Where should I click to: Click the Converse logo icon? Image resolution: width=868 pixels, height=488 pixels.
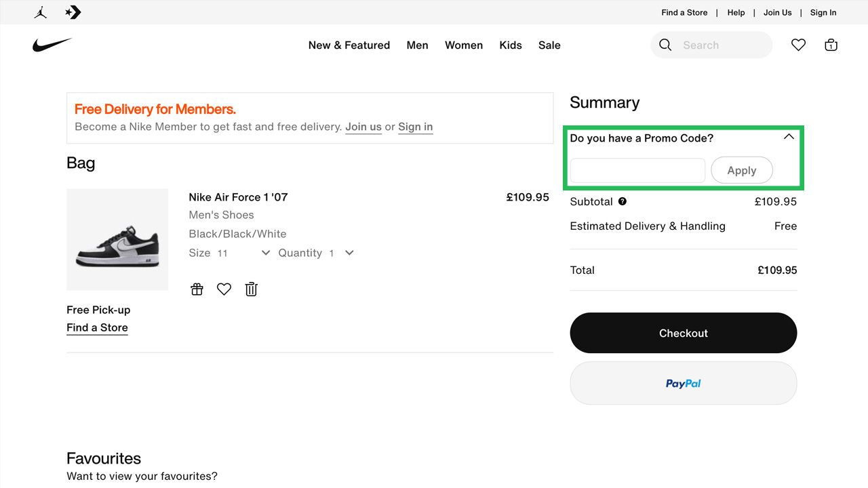tap(73, 12)
